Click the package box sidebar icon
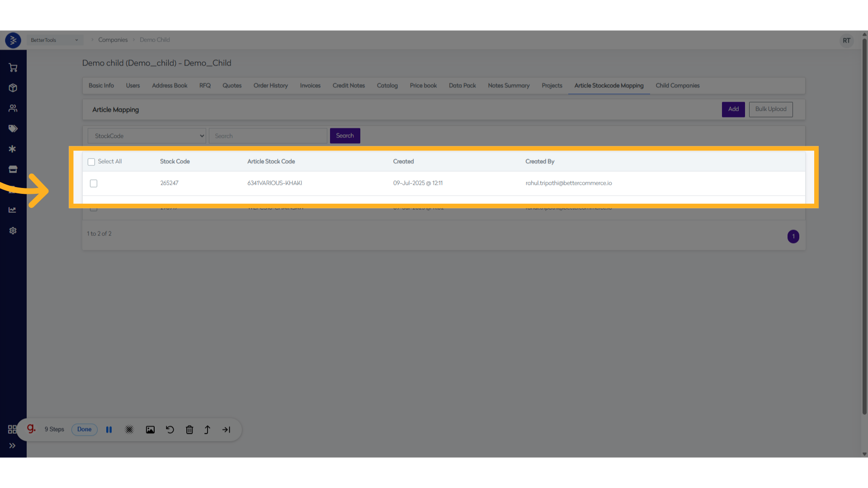 click(x=13, y=88)
